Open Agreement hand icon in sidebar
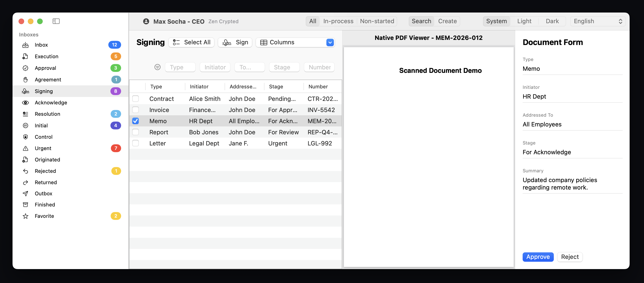 (25, 80)
